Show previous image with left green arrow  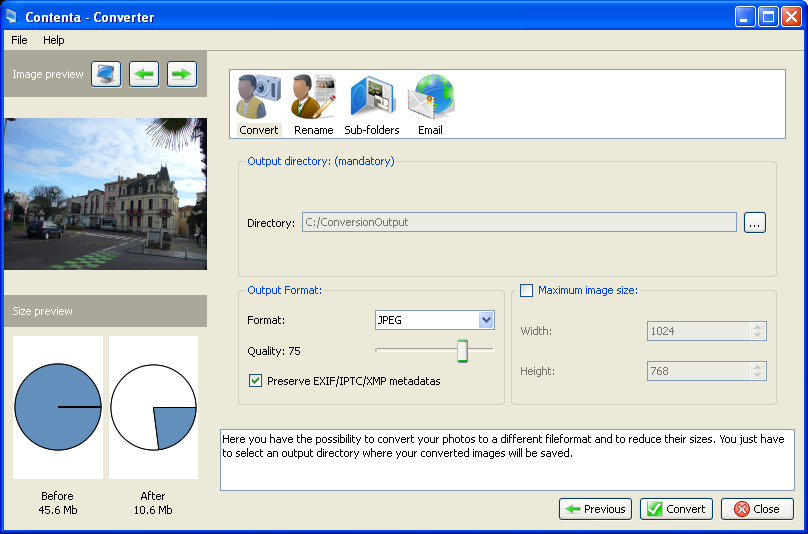click(x=144, y=74)
